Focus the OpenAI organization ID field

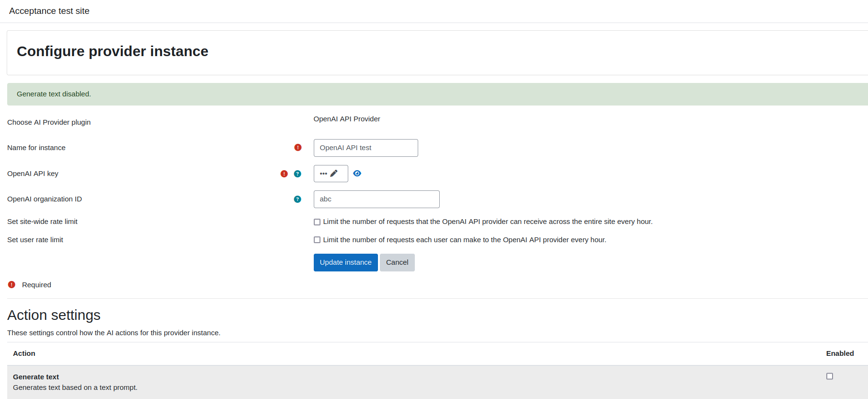coord(377,199)
